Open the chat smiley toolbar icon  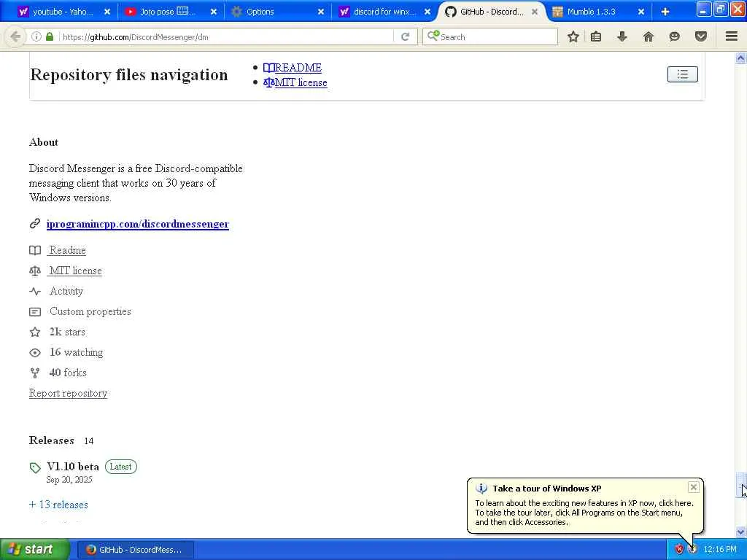click(x=675, y=36)
